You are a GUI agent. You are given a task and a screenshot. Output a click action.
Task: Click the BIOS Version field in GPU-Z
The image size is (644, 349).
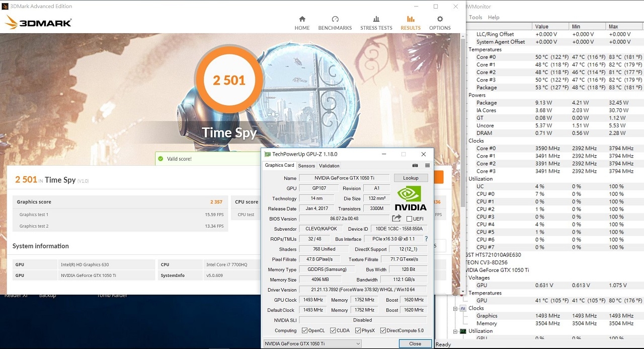344,219
